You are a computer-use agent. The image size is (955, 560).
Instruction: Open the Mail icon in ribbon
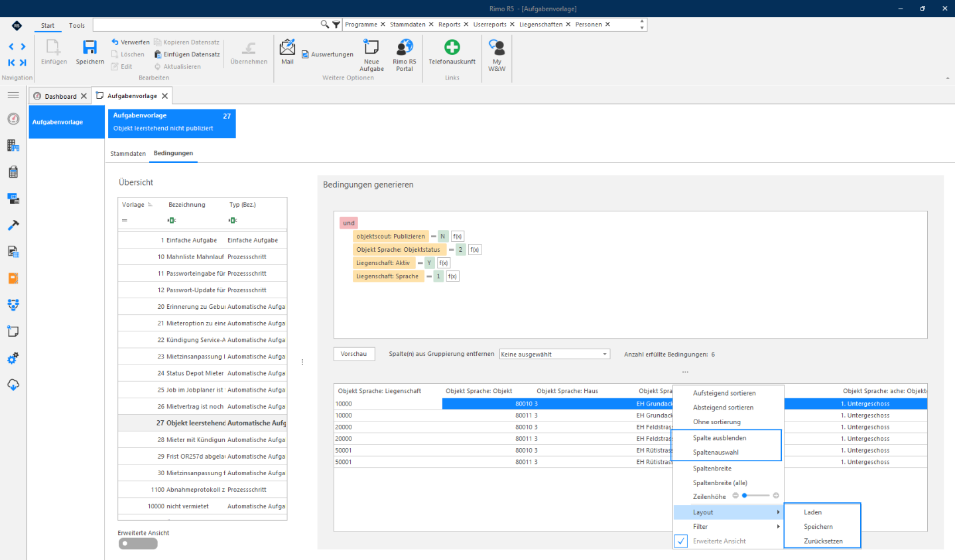(287, 47)
